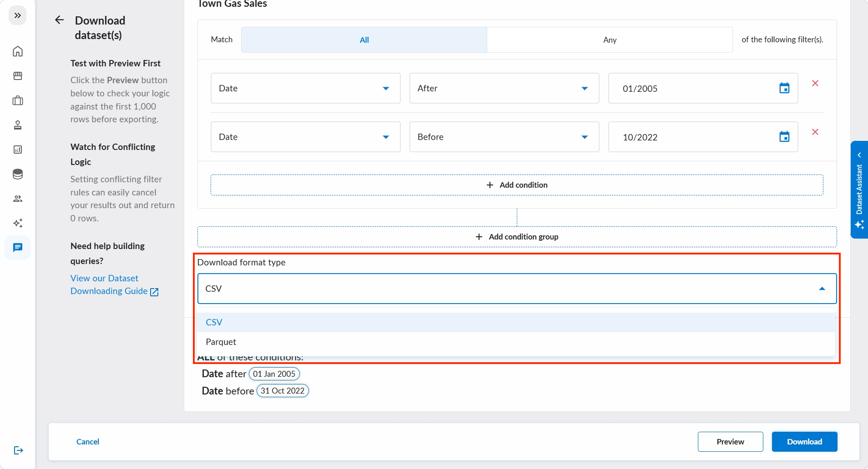Click the Cancel link
The image size is (868, 469).
[x=88, y=442]
